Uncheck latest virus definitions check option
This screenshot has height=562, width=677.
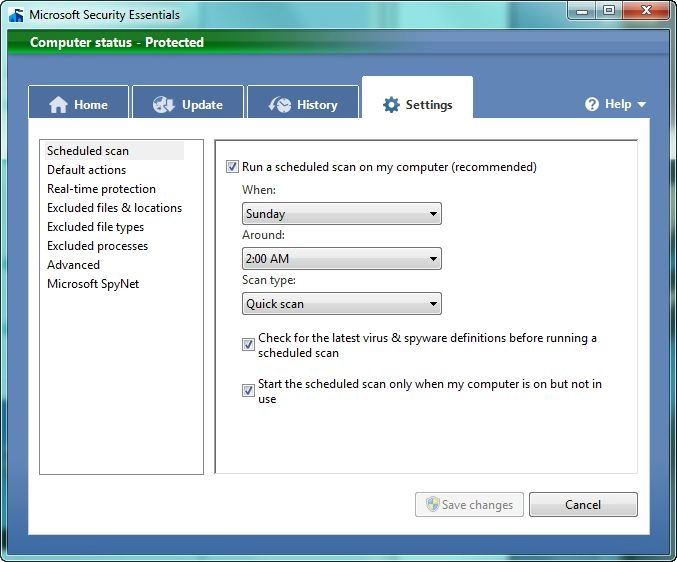point(248,344)
